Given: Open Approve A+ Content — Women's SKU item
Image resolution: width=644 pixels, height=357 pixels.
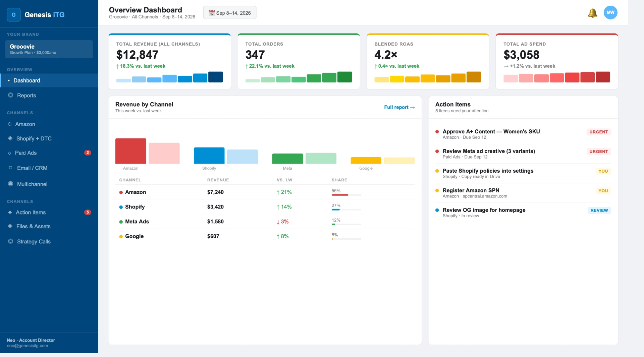Looking at the screenshot, I should click(523, 134).
